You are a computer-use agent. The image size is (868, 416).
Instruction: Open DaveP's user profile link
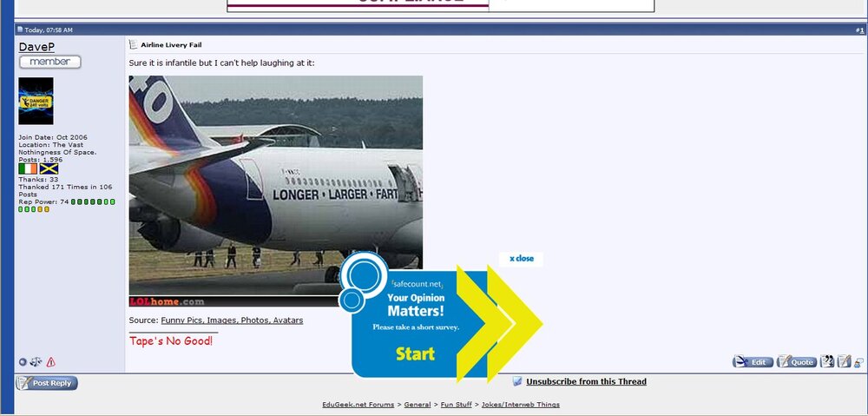tap(36, 47)
